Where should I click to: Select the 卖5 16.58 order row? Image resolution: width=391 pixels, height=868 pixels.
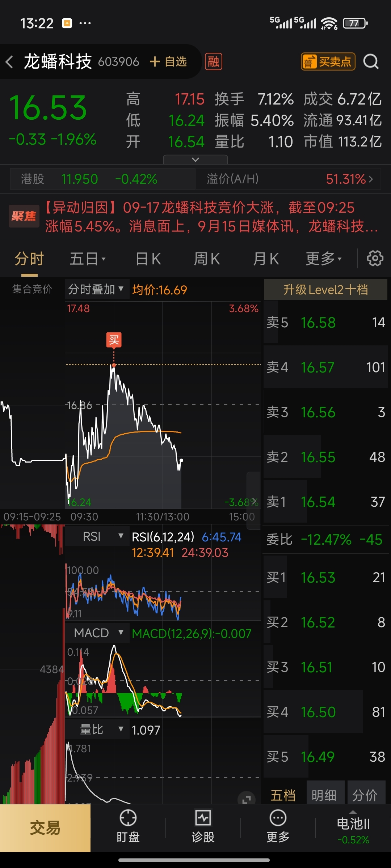click(x=325, y=322)
